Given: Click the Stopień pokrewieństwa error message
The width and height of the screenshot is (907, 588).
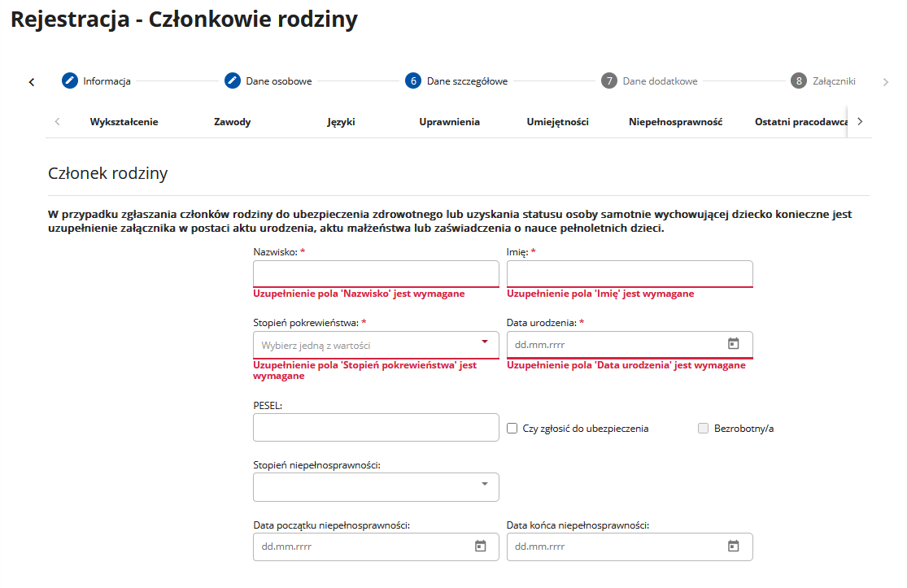Looking at the screenshot, I should (x=365, y=370).
